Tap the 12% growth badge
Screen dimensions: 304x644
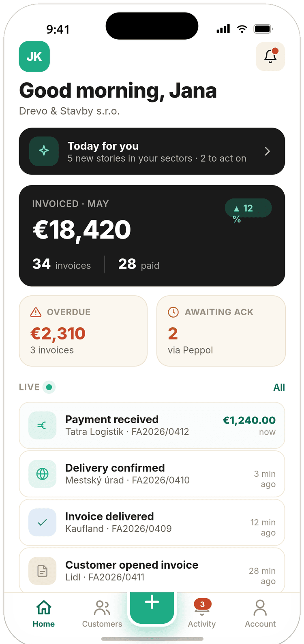tap(248, 208)
